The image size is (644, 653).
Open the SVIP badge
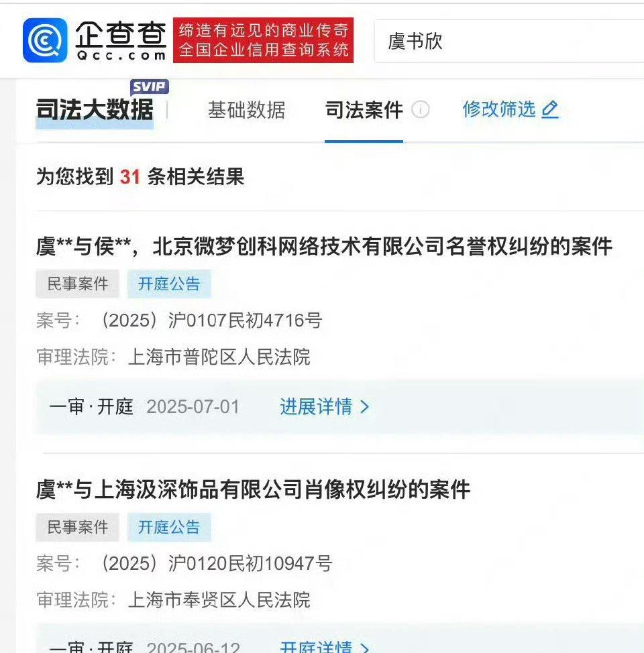tap(149, 87)
